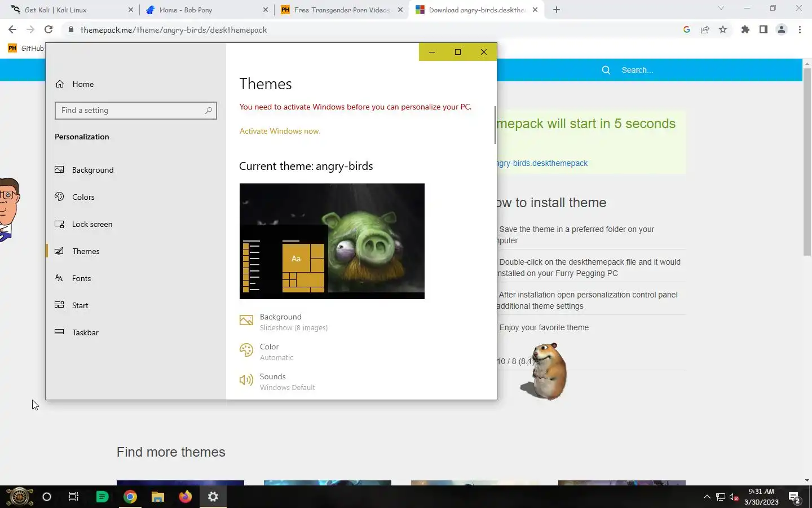
Task: Open a new browser tab
Action: tap(557, 10)
